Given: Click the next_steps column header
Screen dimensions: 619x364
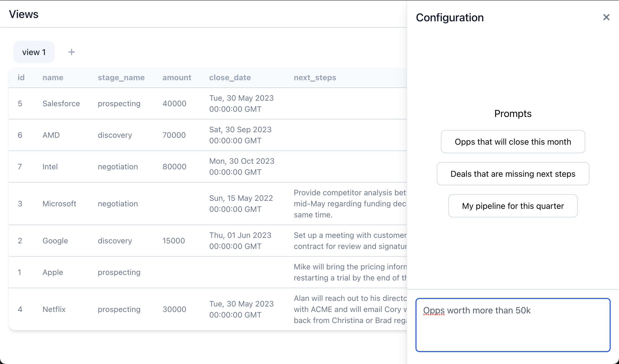Looking at the screenshot, I should [315, 77].
